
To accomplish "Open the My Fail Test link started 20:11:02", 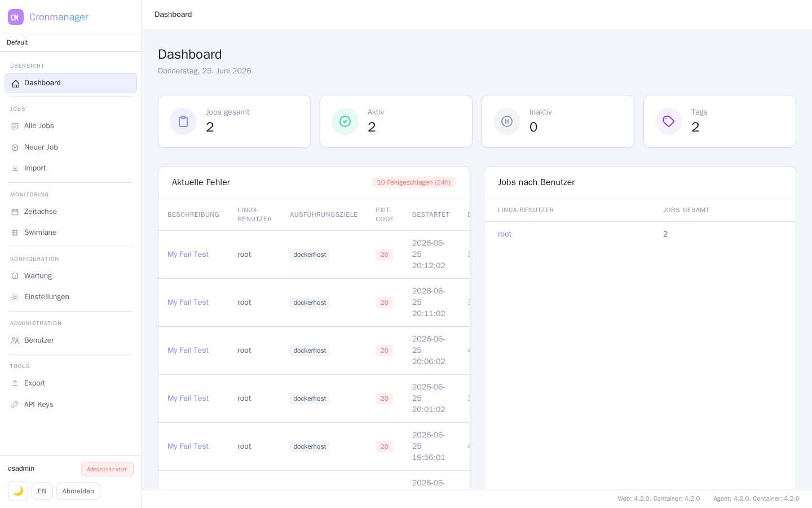I will pos(188,303).
